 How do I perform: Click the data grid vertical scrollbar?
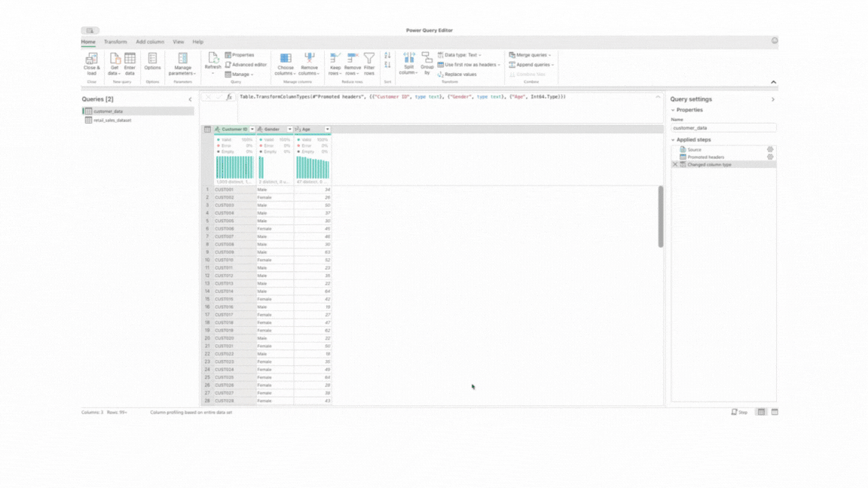(660, 216)
